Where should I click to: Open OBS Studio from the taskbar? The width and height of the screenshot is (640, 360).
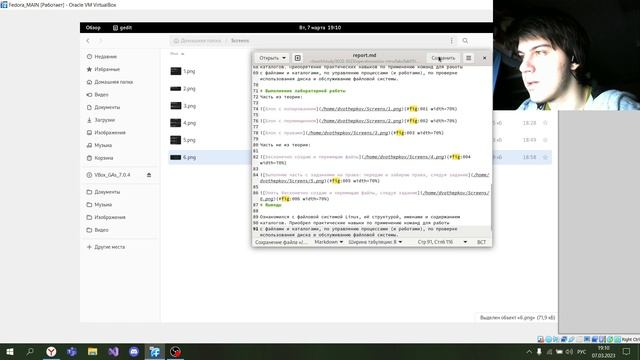(x=176, y=351)
